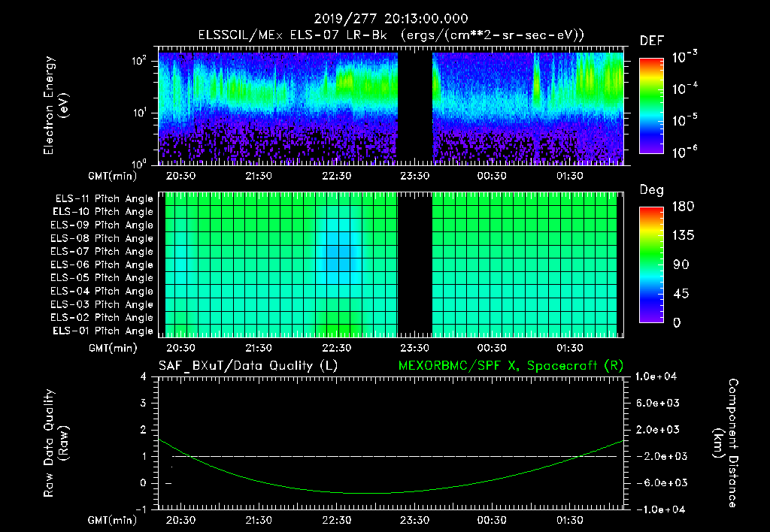Click 23:30 under the pitch angle panel

pyautogui.click(x=414, y=348)
